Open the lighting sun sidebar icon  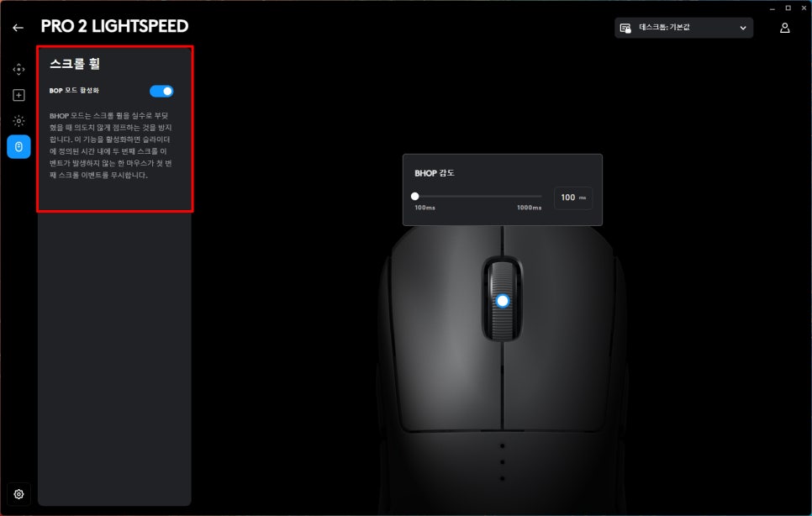coord(18,121)
